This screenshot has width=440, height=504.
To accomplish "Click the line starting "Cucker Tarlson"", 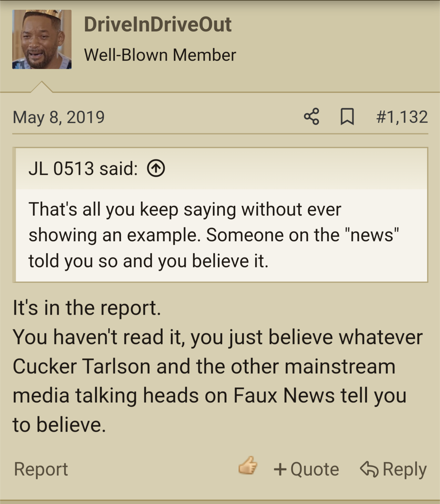I will [x=204, y=366].
